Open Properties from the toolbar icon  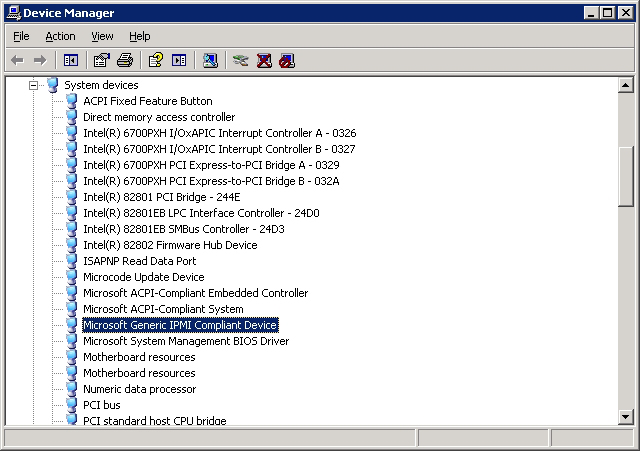[x=102, y=60]
